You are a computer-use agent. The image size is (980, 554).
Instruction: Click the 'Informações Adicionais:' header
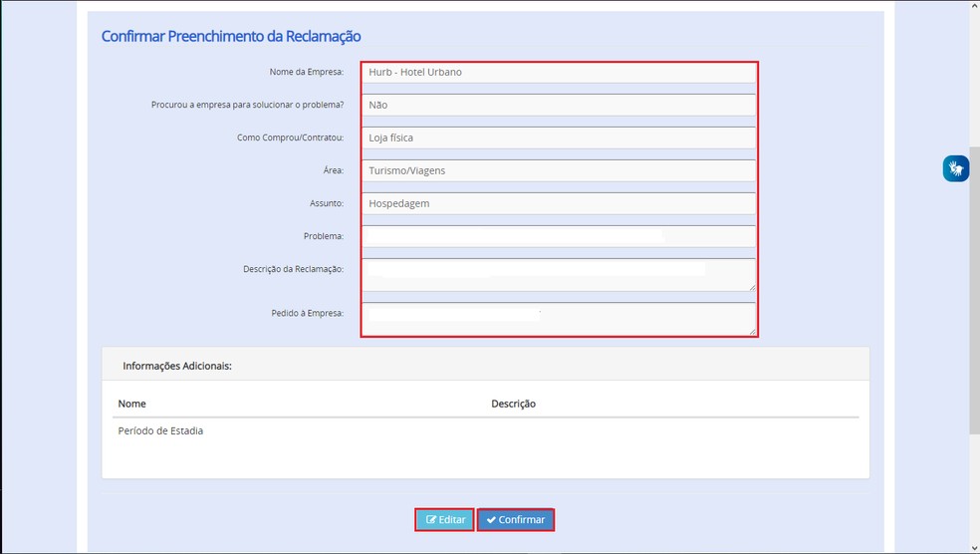tap(177, 366)
